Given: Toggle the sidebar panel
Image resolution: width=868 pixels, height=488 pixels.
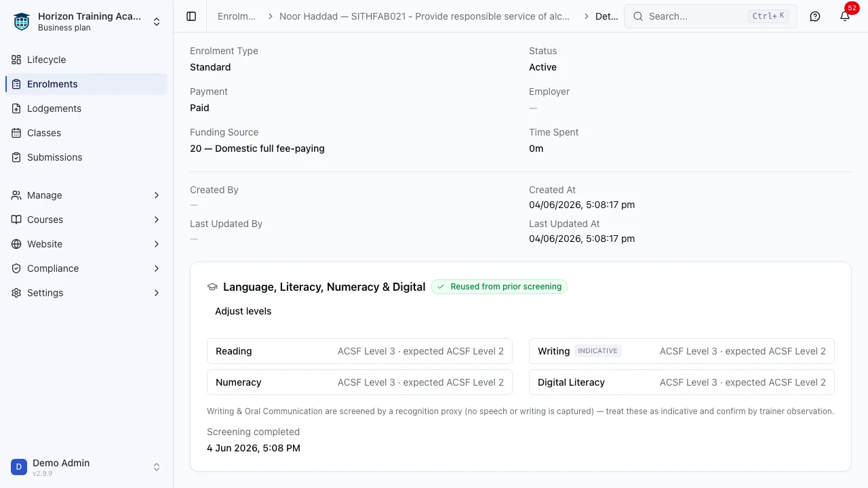Looking at the screenshot, I should pos(191,16).
